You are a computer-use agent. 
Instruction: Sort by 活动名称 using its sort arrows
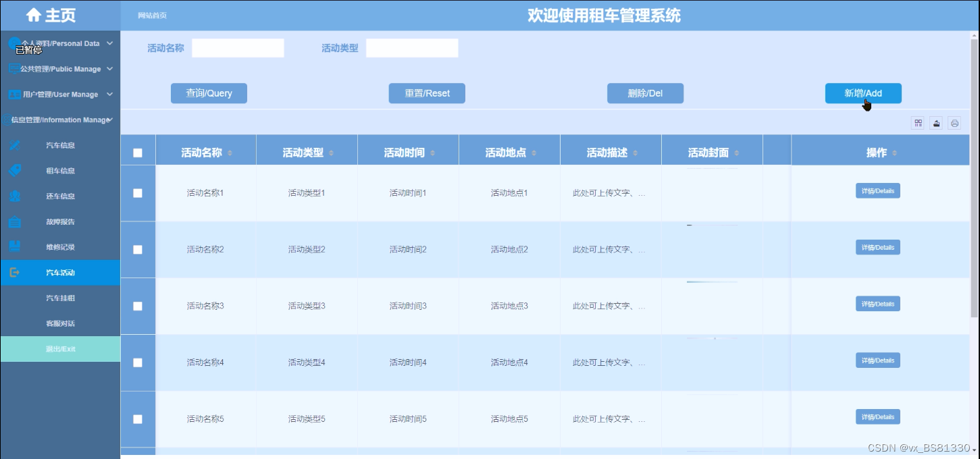click(x=230, y=153)
